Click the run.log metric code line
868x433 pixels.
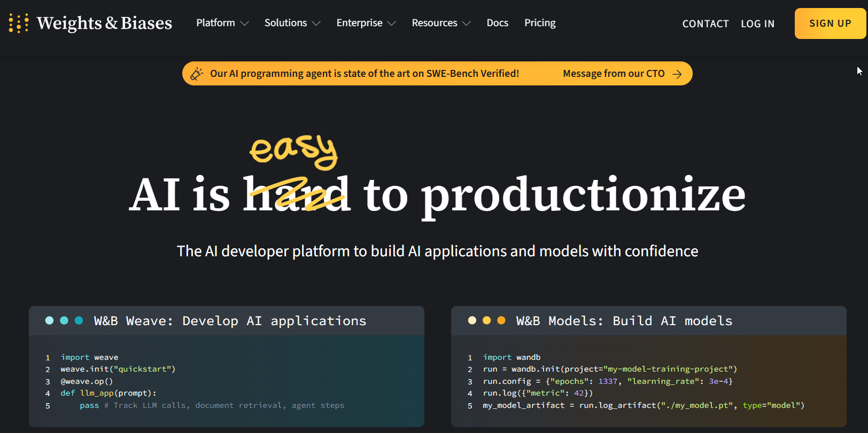coord(538,393)
